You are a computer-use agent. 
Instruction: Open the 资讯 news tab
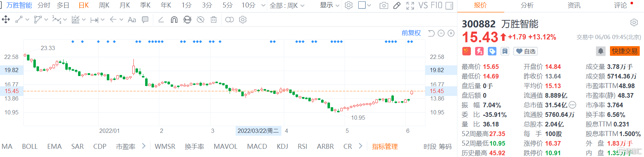[x=574, y=5]
